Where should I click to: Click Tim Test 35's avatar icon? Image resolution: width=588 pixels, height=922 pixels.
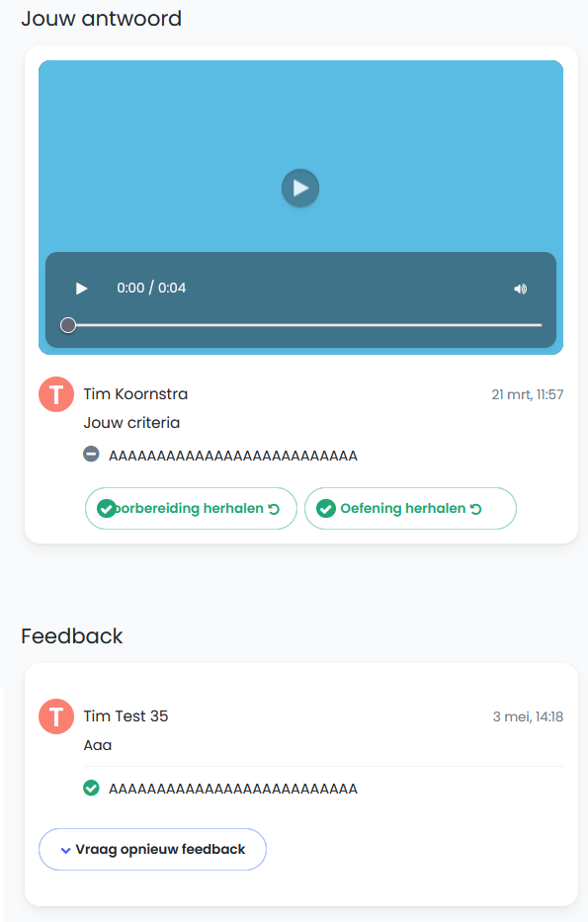56,716
